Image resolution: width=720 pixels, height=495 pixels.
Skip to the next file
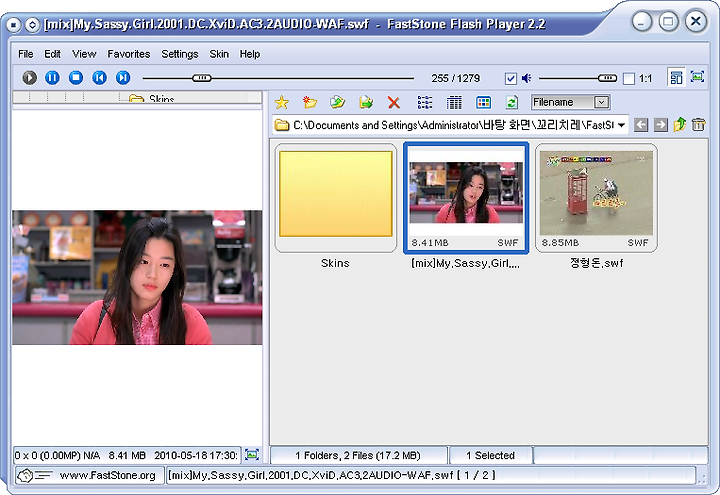click(123, 78)
